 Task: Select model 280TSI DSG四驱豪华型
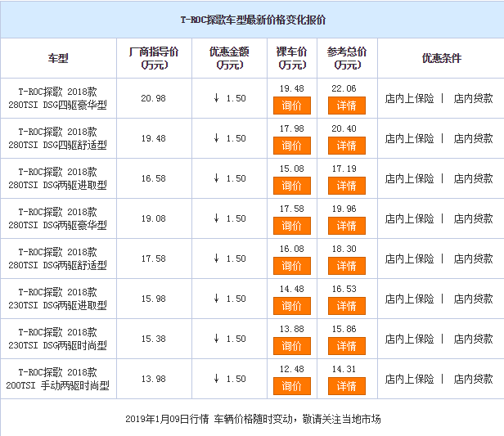point(57,98)
